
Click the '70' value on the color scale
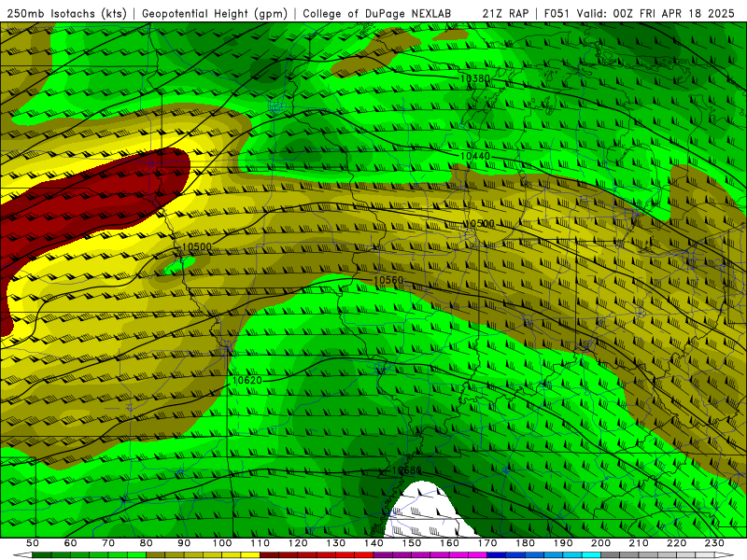(x=108, y=543)
